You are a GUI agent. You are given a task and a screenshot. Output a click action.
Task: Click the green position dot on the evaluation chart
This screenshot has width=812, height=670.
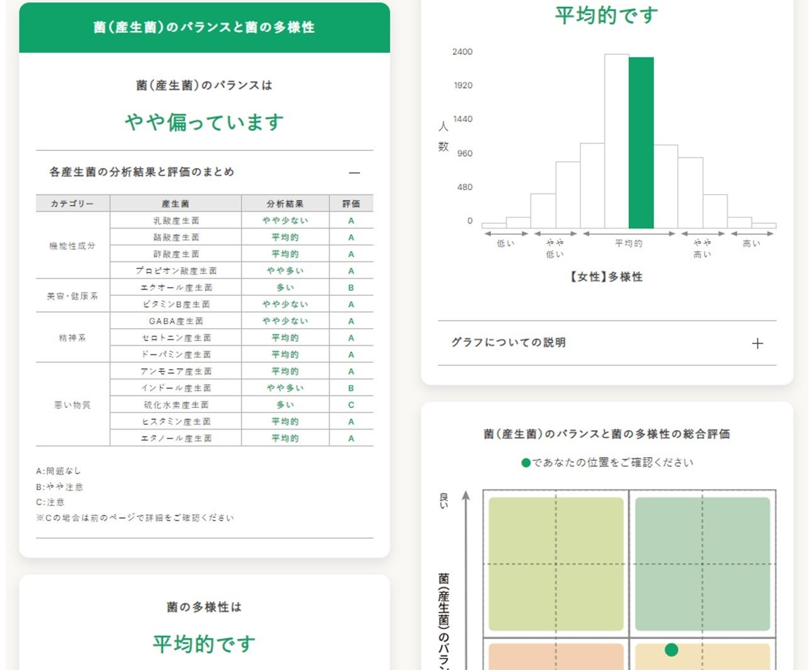(671, 649)
